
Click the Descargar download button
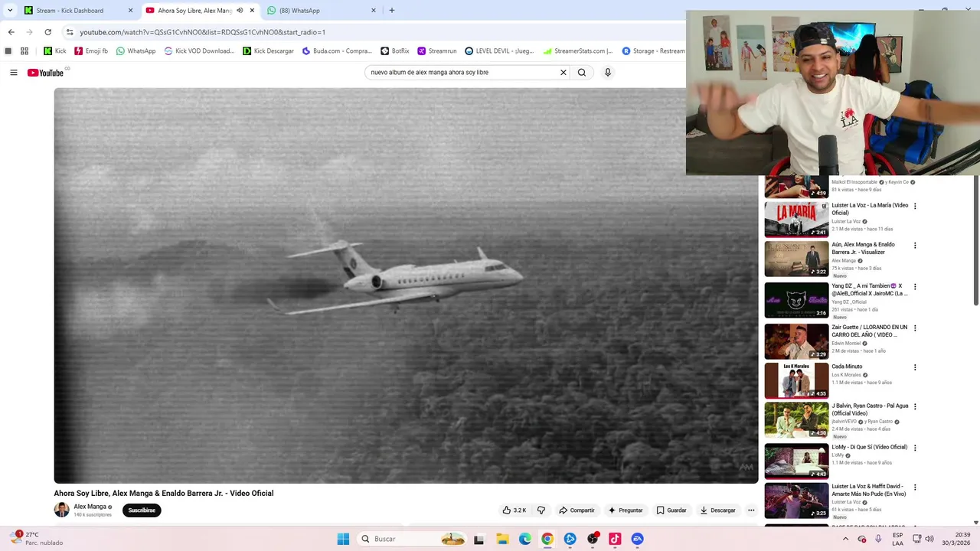718,510
